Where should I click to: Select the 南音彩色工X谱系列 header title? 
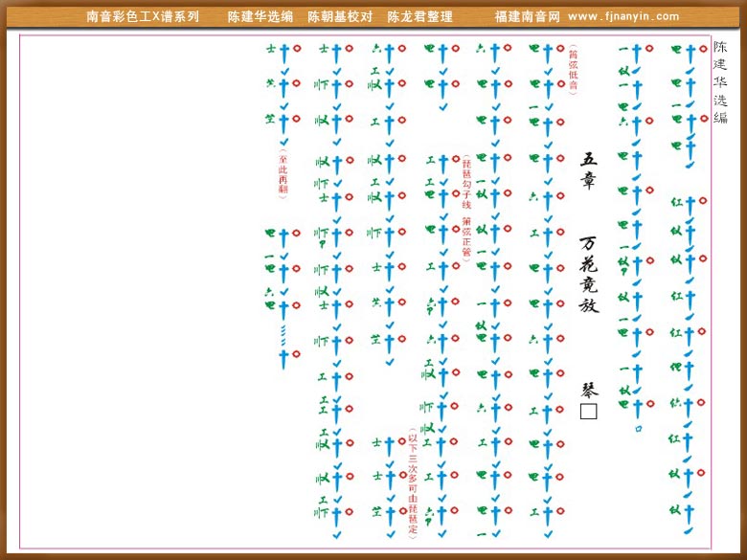click(x=143, y=16)
